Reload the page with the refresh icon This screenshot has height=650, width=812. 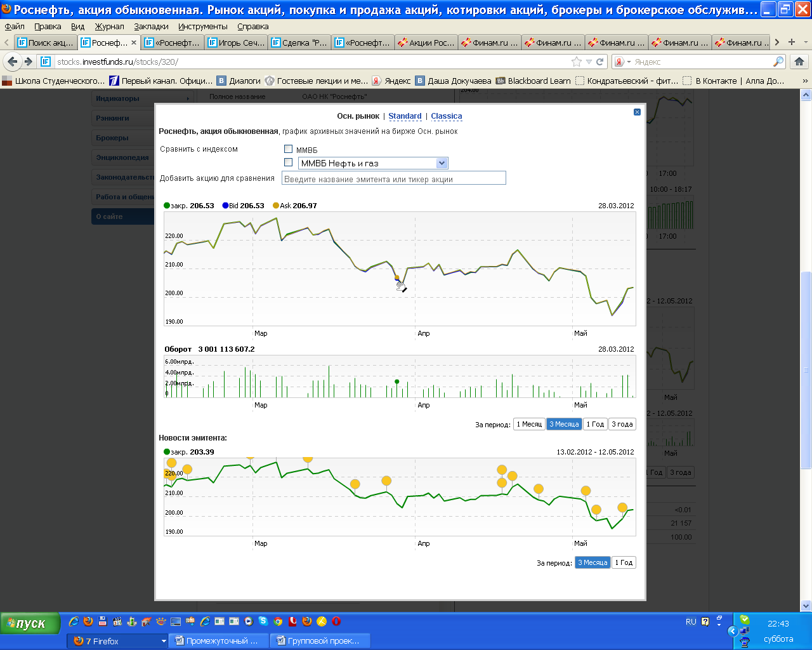pos(599,62)
